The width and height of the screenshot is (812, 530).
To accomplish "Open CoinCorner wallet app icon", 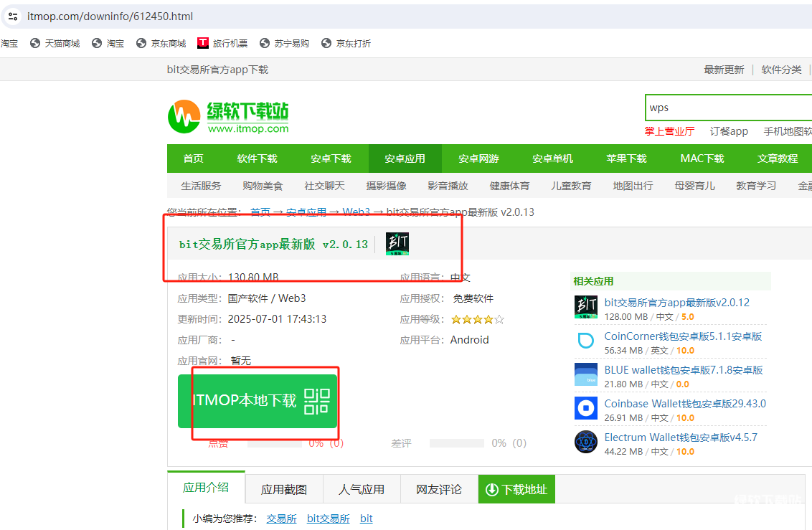I will pyautogui.click(x=586, y=341).
